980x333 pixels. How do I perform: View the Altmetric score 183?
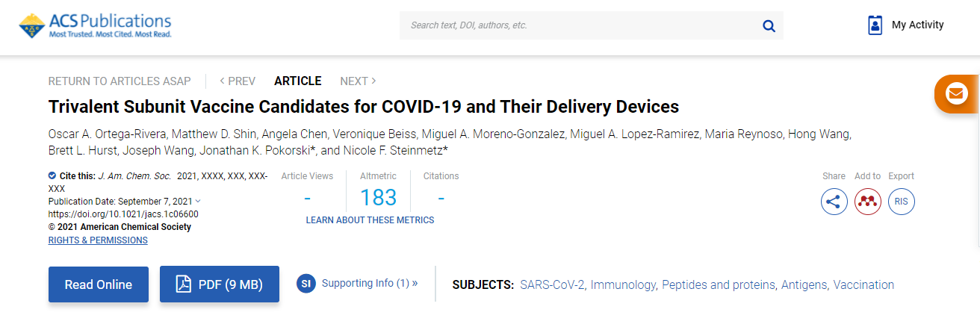379,198
